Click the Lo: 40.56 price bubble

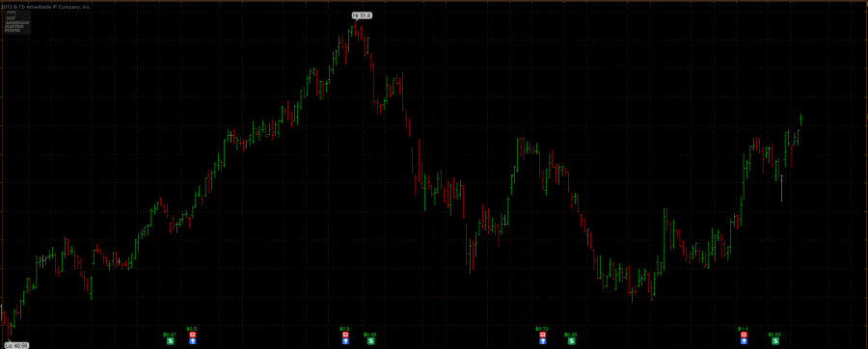17,345
